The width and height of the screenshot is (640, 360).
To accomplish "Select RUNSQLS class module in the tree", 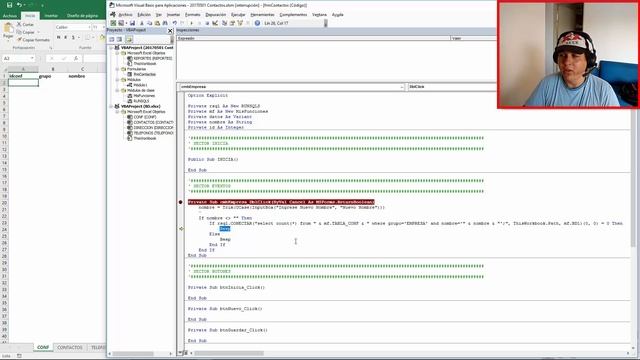I will [141, 101].
